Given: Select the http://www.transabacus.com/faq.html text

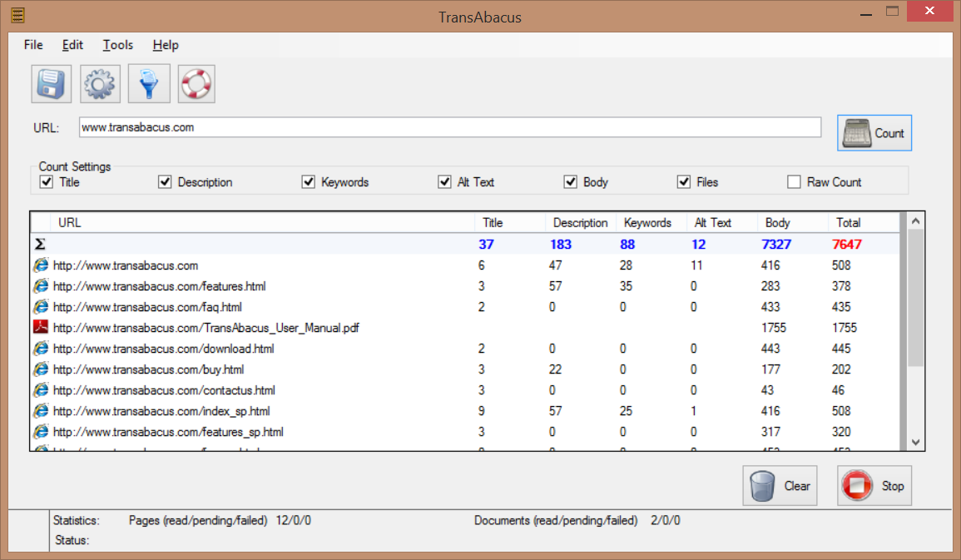Looking at the screenshot, I should click(x=147, y=307).
